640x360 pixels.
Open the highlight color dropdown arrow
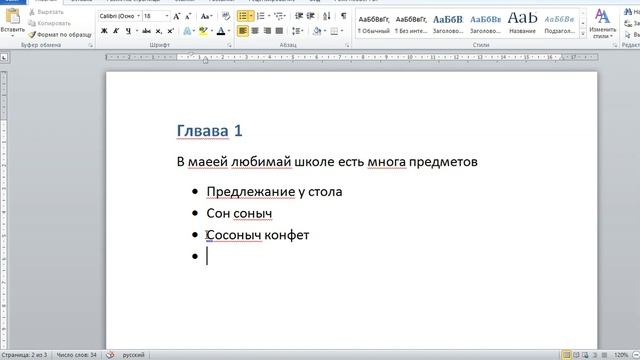211,31
